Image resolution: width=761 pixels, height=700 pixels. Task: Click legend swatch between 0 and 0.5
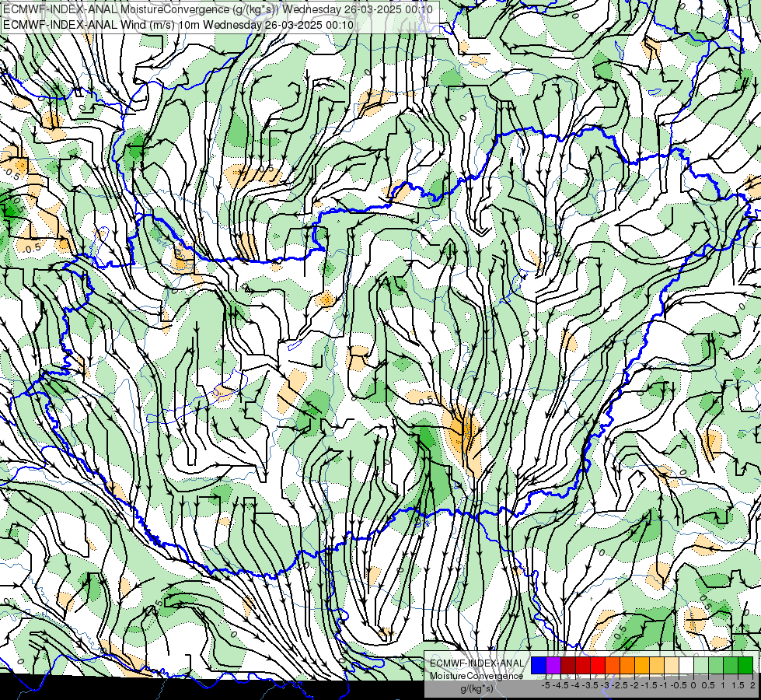pyautogui.click(x=701, y=666)
